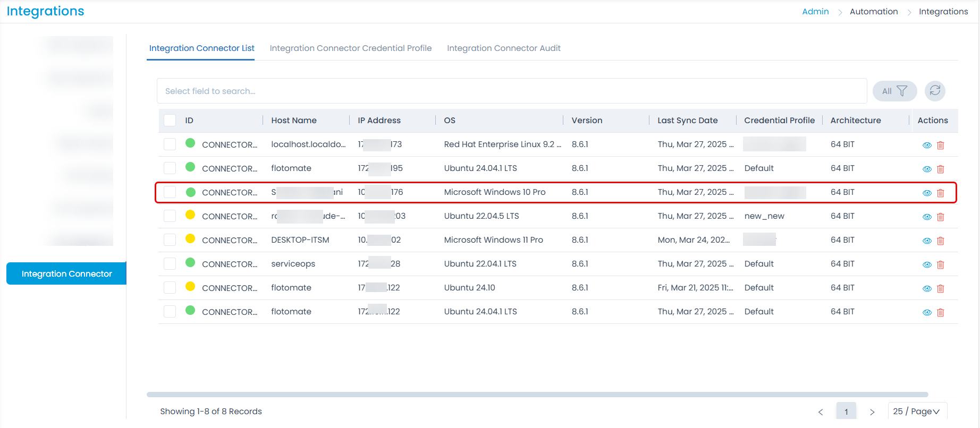The height and width of the screenshot is (428, 980).
Task: Delete the Ubuntu 24.10 connector
Action: click(x=940, y=288)
